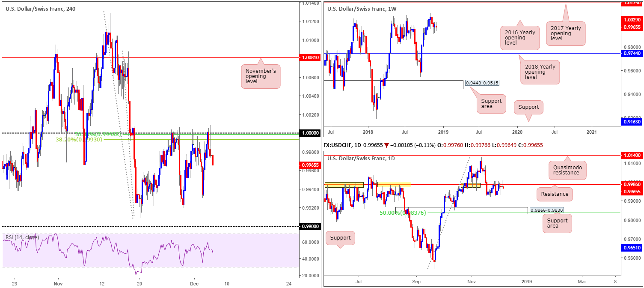This screenshot has width=644, height=288.
Task: Click the "U.S. Dollar/Swiss Franc, 1D" chart title
Action: pyautogui.click(x=360, y=159)
